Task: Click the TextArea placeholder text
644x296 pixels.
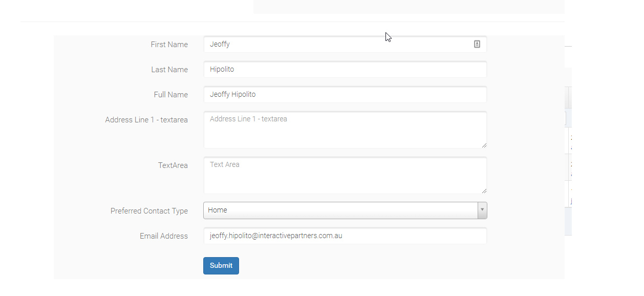Action: [224, 164]
